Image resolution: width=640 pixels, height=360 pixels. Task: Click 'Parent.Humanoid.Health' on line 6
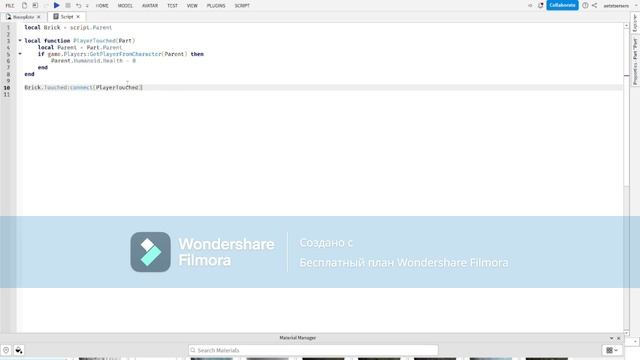tap(87, 60)
